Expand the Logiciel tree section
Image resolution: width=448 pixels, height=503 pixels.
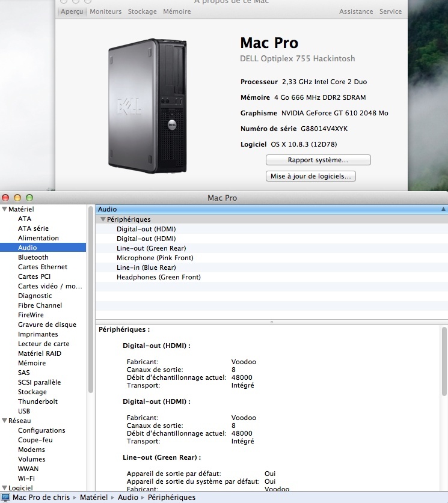pyautogui.click(x=4, y=488)
